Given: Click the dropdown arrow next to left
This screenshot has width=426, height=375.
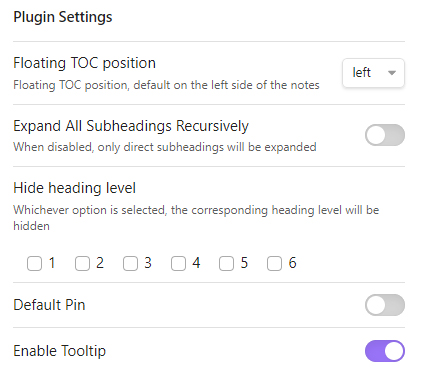Looking at the screenshot, I should (x=392, y=73).
